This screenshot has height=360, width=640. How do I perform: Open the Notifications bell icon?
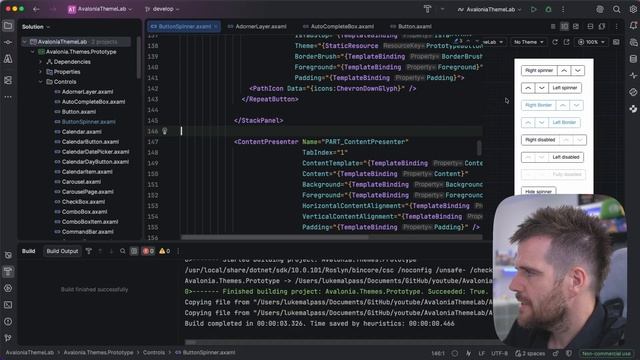click(633, 26)
